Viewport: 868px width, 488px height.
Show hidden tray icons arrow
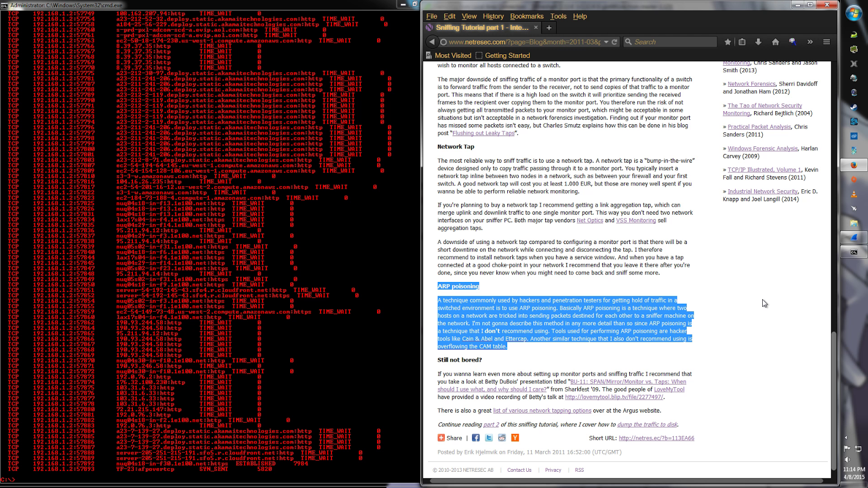click(x=846, y=437)
